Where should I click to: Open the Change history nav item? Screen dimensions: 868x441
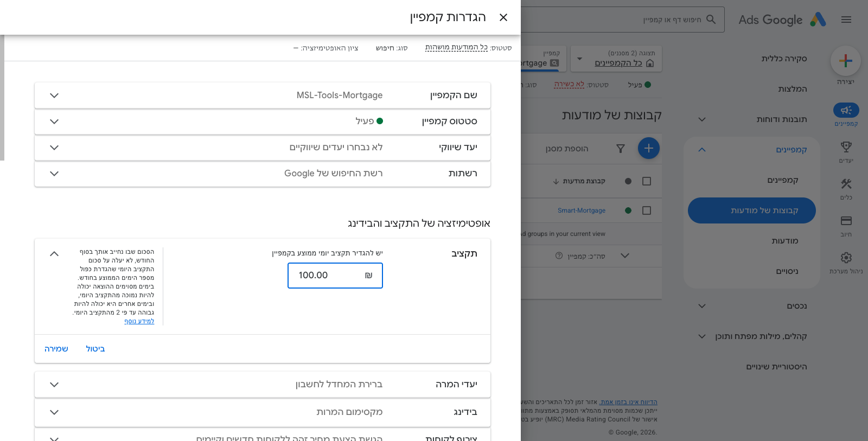[776, 367]
